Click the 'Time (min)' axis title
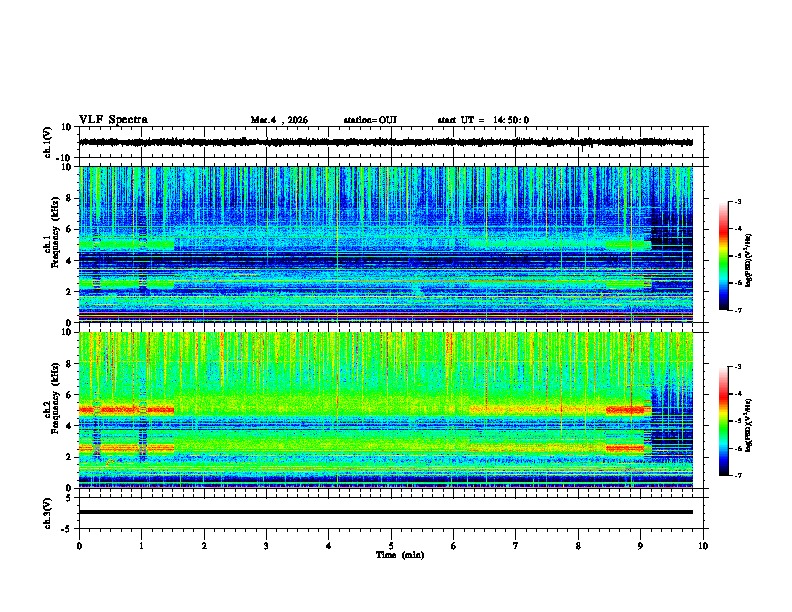The width and height of the screenshot is (792, 612). tap(400, 555)
